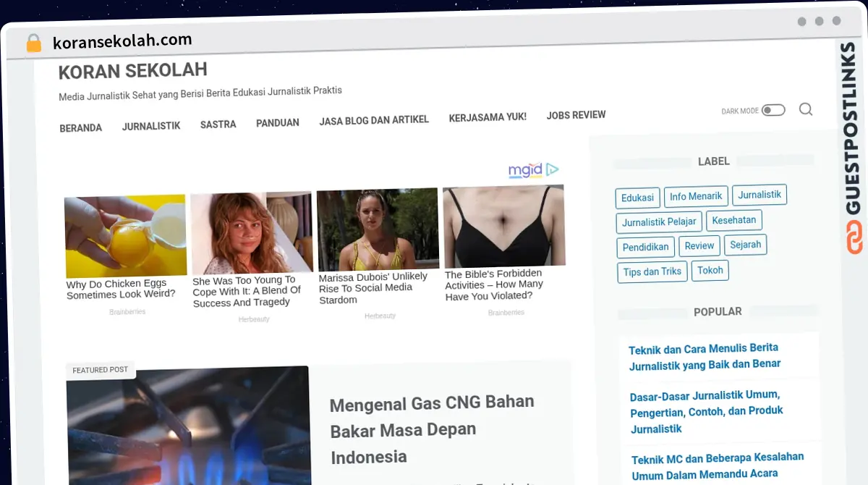Screen dimensions: 868x485
Task: Open 'The Bible's Forbidden Activities' headline
Action: pyautogui.click(x=494, y=284)
